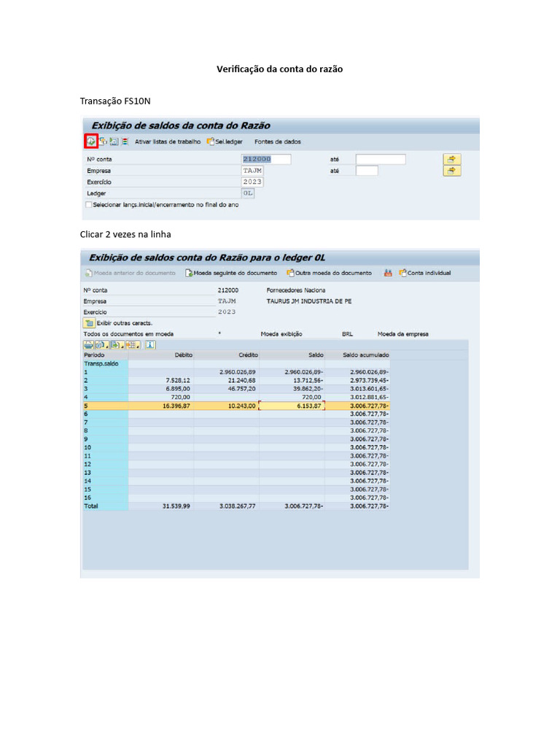Click Moeda seguinte do documento
Screen dimensions: 560x747
[x=231, y=273]
